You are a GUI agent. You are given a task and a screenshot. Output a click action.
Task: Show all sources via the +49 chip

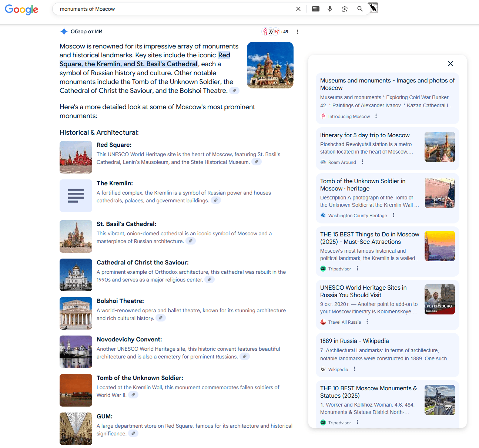pyautogui.click(x=275, y=32)
